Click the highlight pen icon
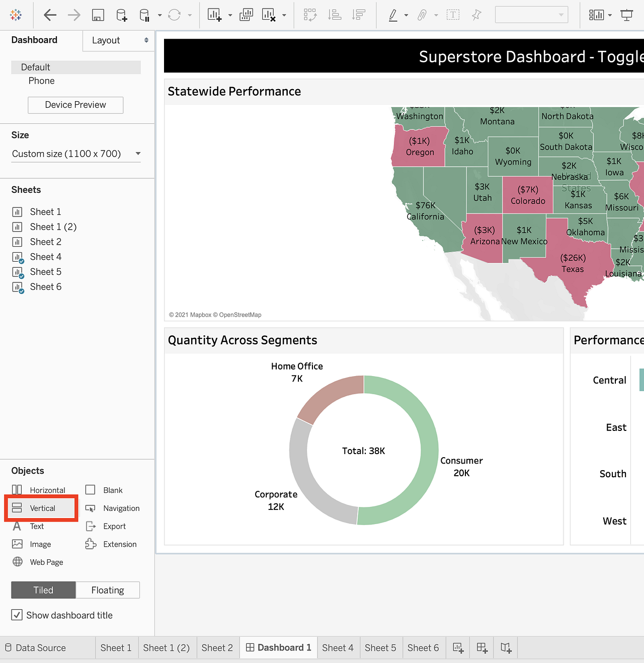The image size is (644, 663). click(393, 15)
